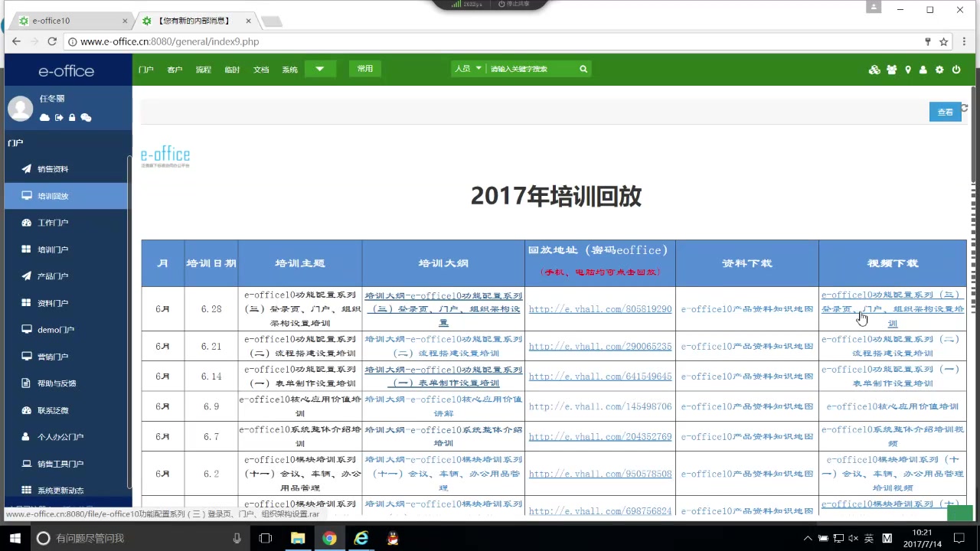Screen dimensions: 980x551
Task: Click the refresh icon beside 查看 button
Action: 965,108
